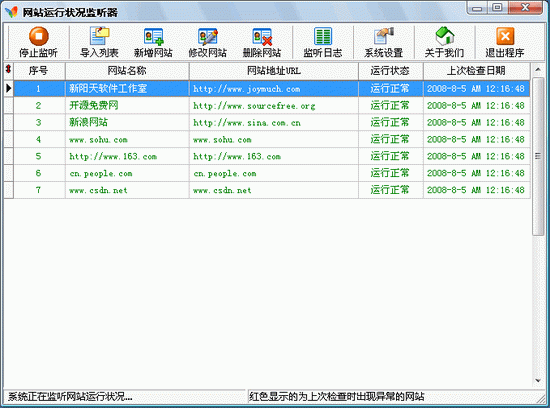This screenshot has height=408, width=550.
Task: Select row with URL http://www.163.com
Action: point(267,156)
